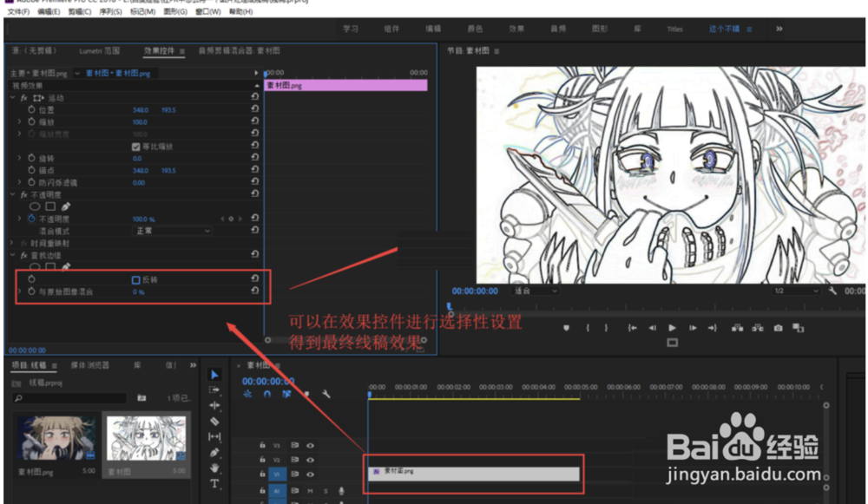
Task: Add marker in timeline panel
Action: pyautogui.click(x=306, y=394)
